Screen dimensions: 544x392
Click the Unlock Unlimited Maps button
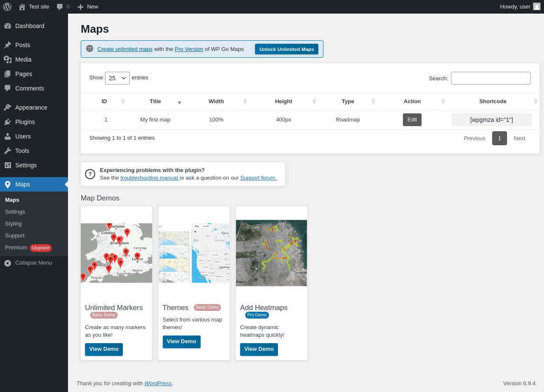point(286,49)
